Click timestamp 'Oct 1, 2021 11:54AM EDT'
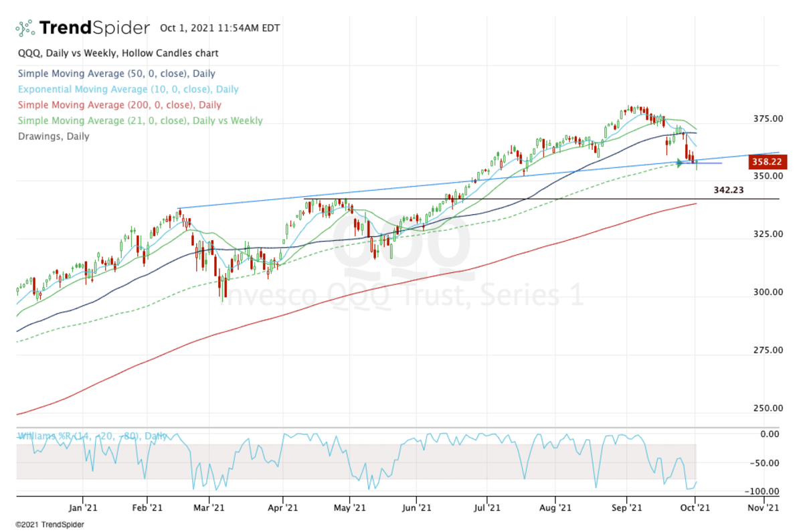Screen dimensions: 803x532 (220, 28)
